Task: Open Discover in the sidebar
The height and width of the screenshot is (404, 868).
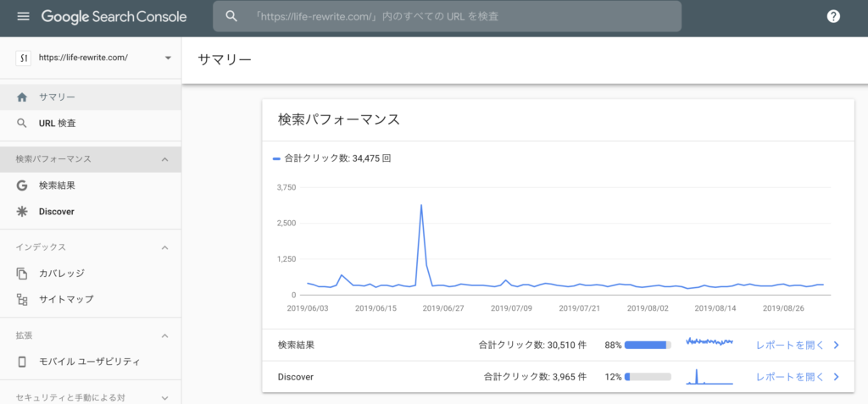Action: tap(91, 212)
